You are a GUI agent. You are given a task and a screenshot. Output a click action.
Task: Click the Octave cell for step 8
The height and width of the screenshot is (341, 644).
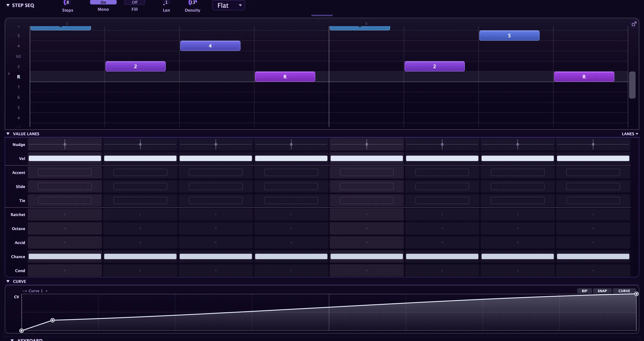click(593, 228)
